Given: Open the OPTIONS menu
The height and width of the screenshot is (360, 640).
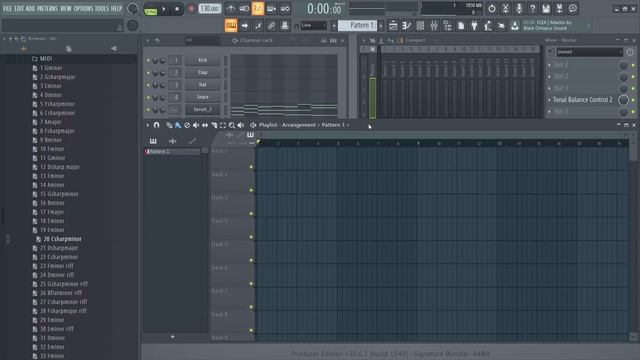Looking at the screenshot, I should click(x=83, y=9).
